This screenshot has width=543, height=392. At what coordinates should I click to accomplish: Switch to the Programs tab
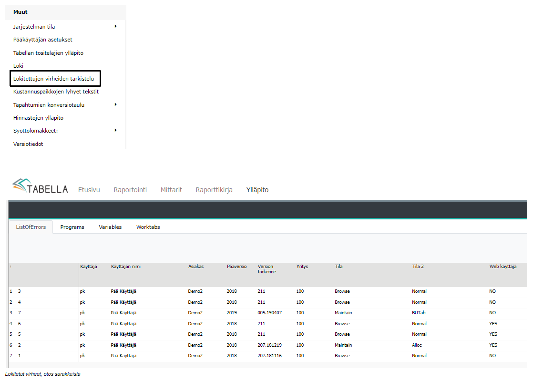coord(72,227)
